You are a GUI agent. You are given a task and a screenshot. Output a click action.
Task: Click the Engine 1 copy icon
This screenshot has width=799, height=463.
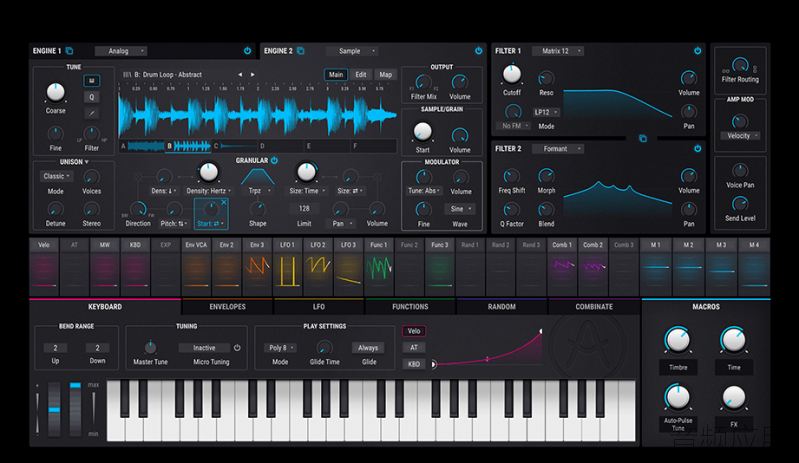pos(69,51)
